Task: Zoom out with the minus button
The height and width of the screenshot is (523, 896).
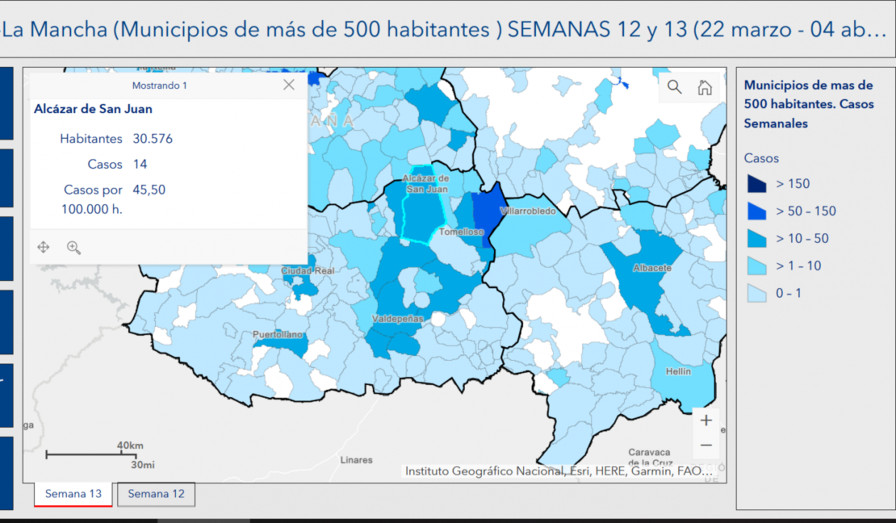Action: 706,445
